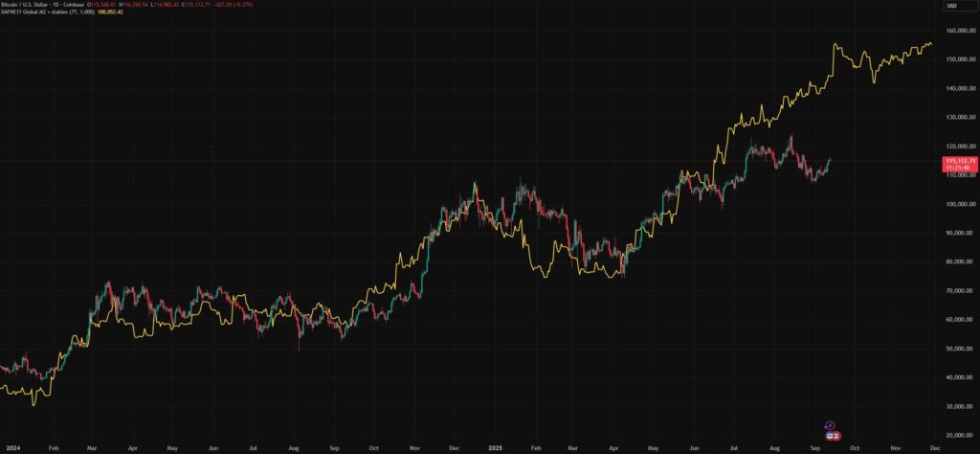Open the USD currency selector
Screen dimensions: 980x454
pyautogui.click(x=952, y=6)
